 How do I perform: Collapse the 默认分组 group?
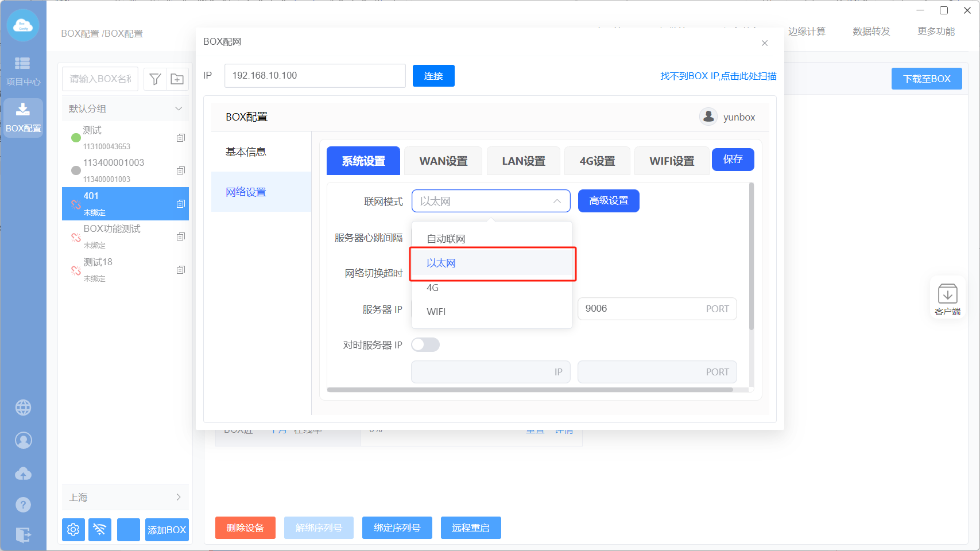[179, 108]
